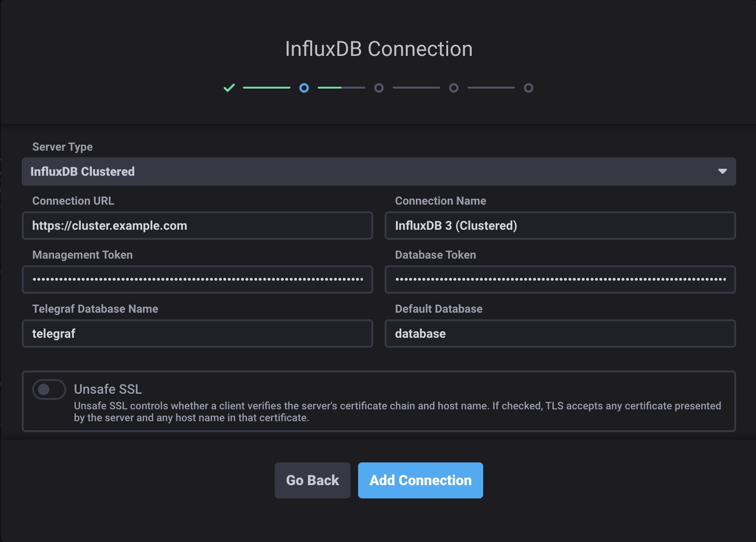
Task: Click the Default Database label
Action: (439, 309)
